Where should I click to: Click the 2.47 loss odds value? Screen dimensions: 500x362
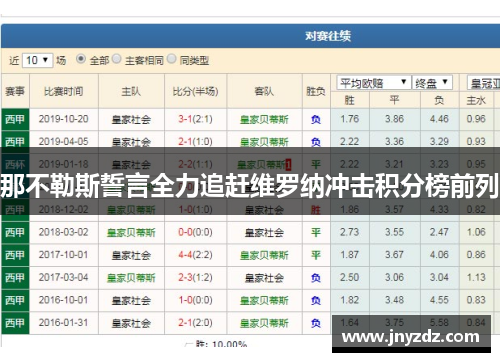[x=439, y=232]
